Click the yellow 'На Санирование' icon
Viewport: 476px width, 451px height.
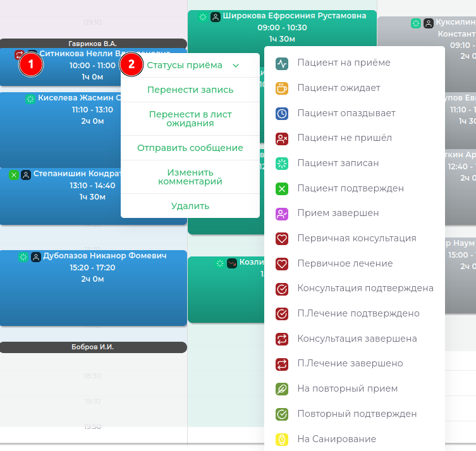coord(282,439)
